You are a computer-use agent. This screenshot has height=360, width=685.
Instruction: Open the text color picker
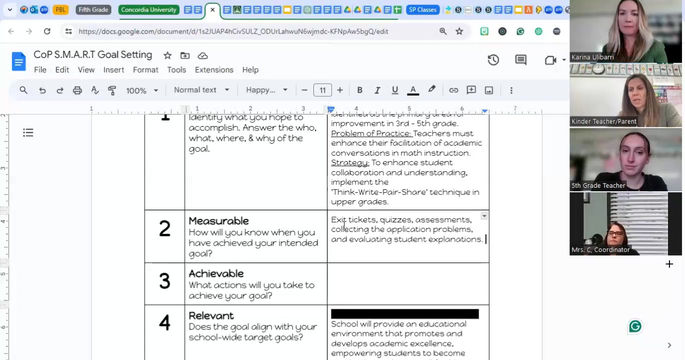coord(413,90)
